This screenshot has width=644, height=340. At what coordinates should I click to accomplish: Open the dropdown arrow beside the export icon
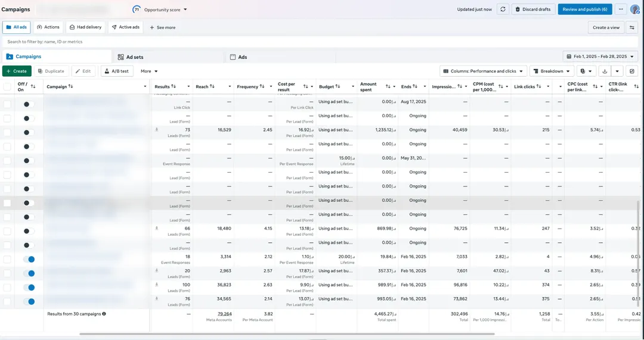(617, 71)
